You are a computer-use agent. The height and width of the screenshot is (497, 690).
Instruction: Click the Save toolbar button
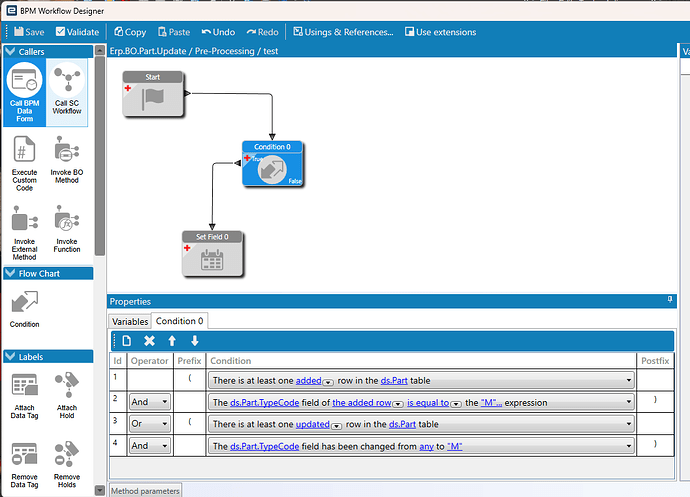click(x=29, y=32)
